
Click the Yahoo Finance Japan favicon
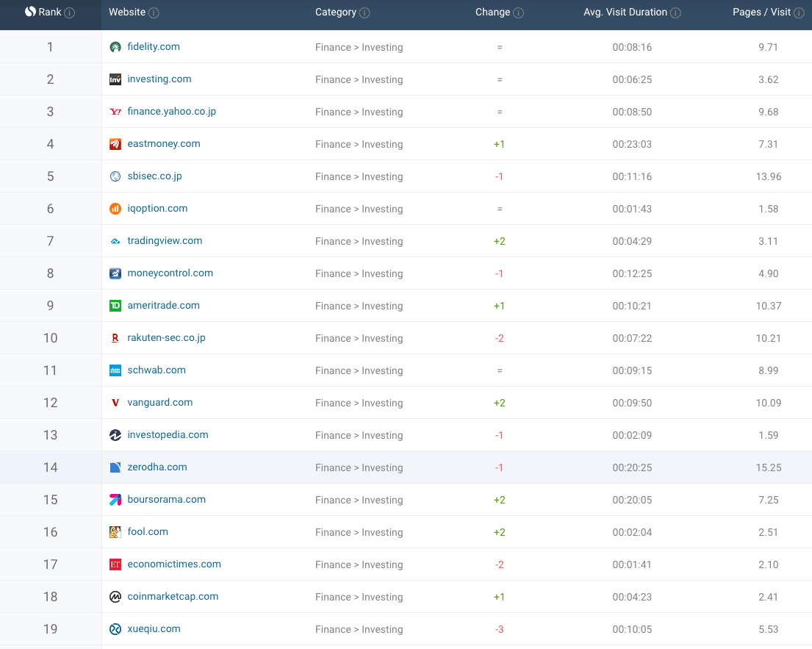pos(115,112)
